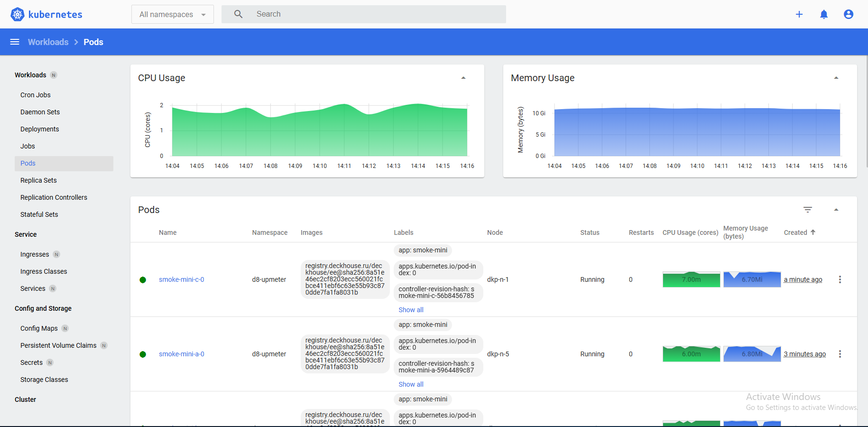Viewport: 868px width, 427px height.
Task: Click CPU sparkline 6.00m for smoke-mini-a-0
Action: click(691, 354)
